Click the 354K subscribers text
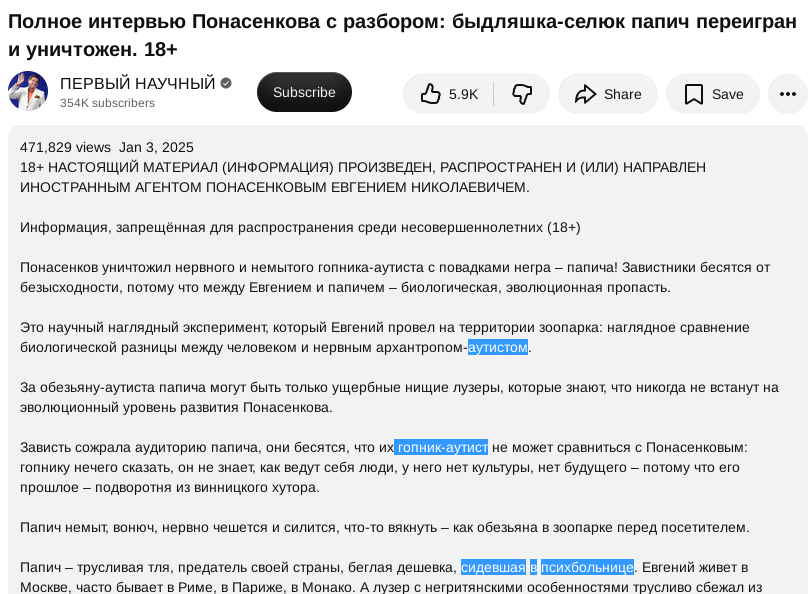The height and width of the screenshot is (594, 812). point(107,103)
